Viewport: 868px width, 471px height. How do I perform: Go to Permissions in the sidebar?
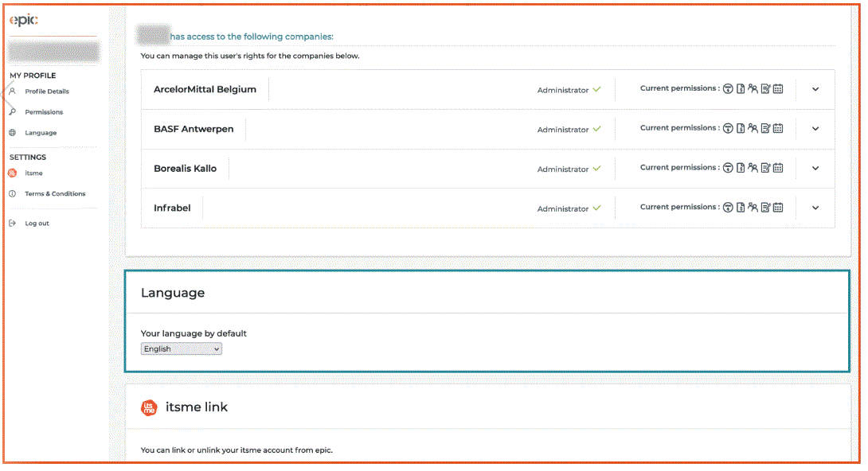point(44,112)
